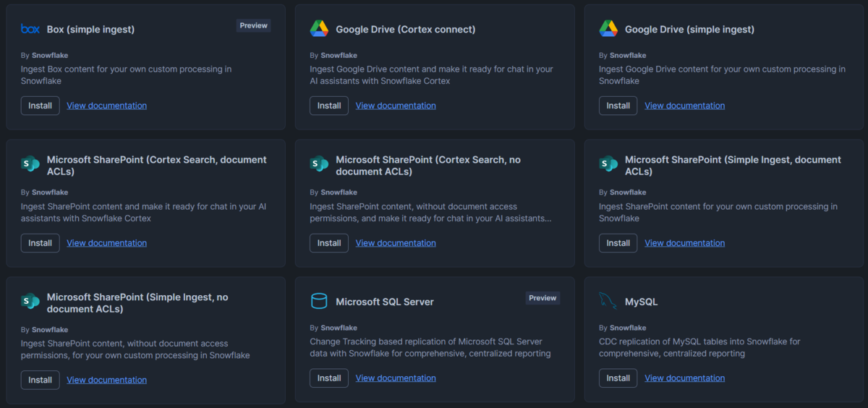
Task: Install the Box (simple ingest) connector
Action: 40,106
